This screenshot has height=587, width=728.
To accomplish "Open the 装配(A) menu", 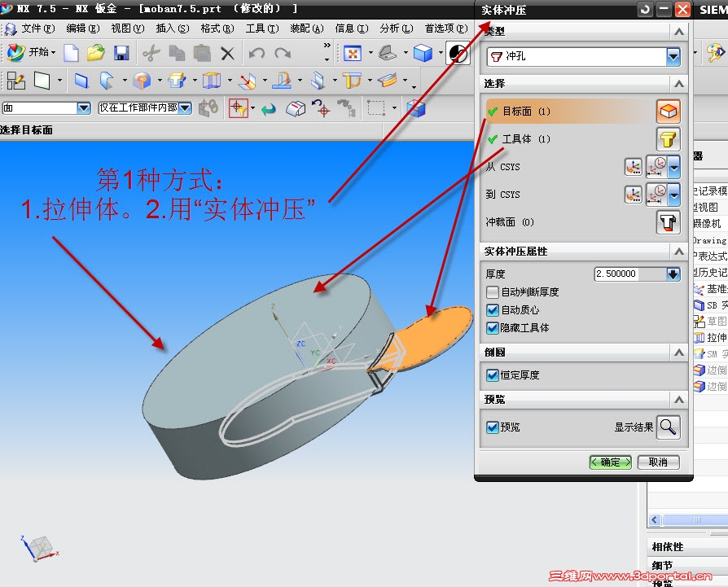I will 306,28.
